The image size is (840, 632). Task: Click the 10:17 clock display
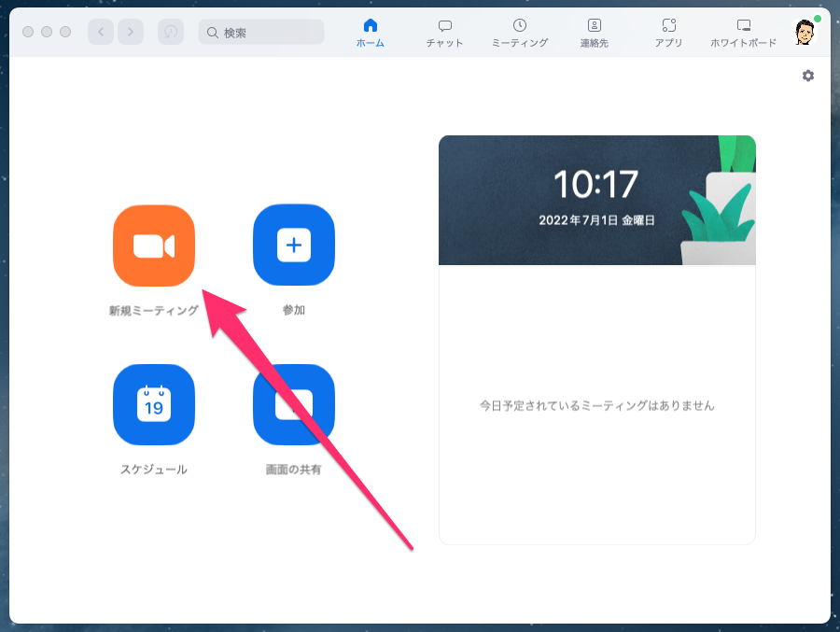point(595,184)
